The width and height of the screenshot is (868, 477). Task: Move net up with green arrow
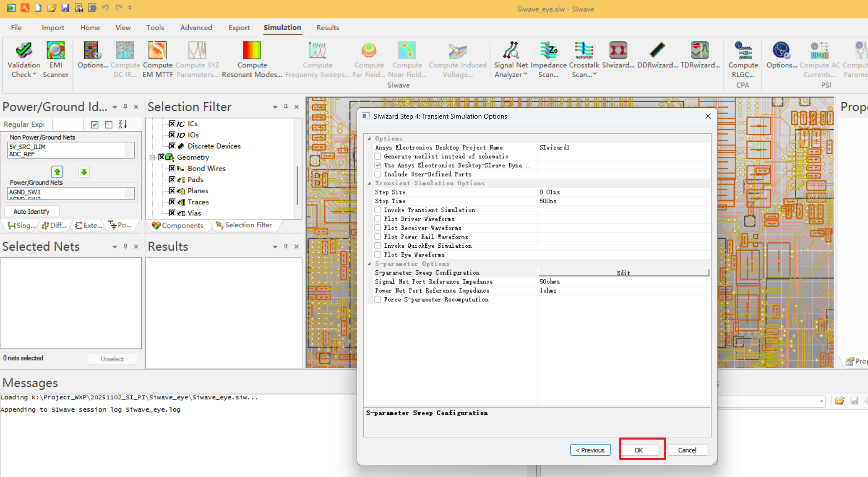pyautogui.click(x=57, y=172)
